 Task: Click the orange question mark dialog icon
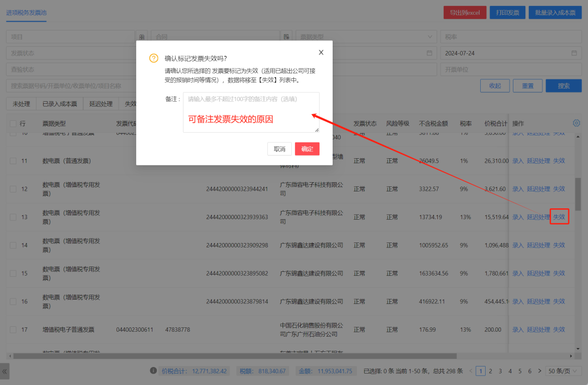pyautogui.click(x=154, y=59)
